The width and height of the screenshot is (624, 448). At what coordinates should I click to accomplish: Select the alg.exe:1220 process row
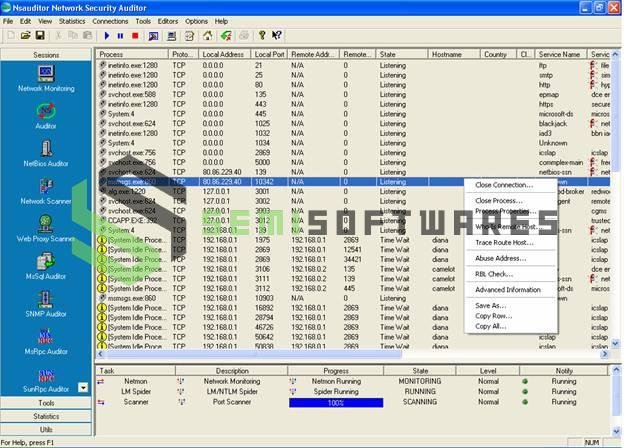tap(352, 191)
